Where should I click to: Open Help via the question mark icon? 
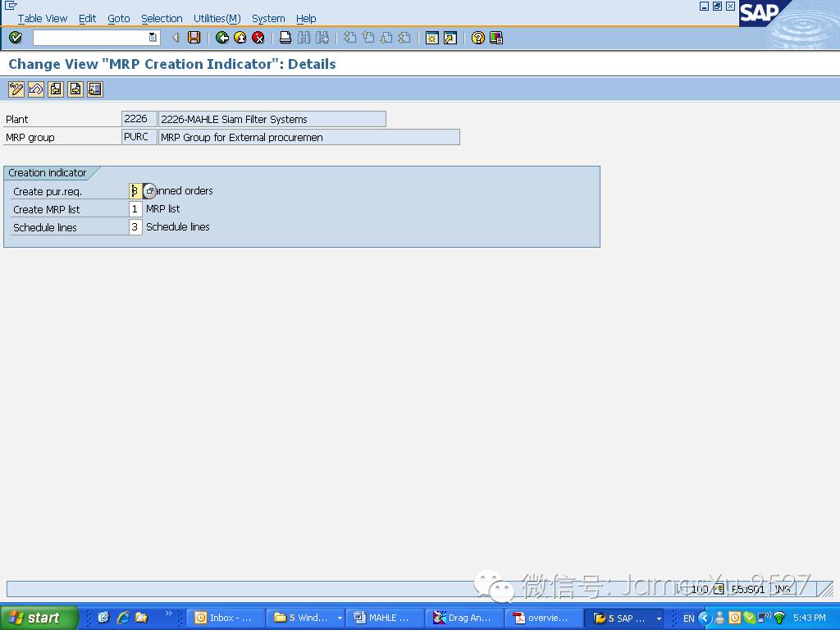click(478, 38)
